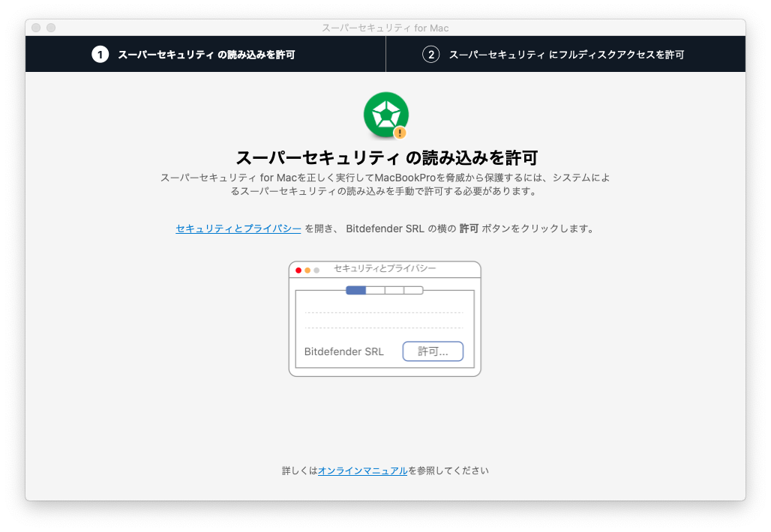Click the text を参照してください at the bottom
The width and height of the screenshot is (771, 532).
448,471
